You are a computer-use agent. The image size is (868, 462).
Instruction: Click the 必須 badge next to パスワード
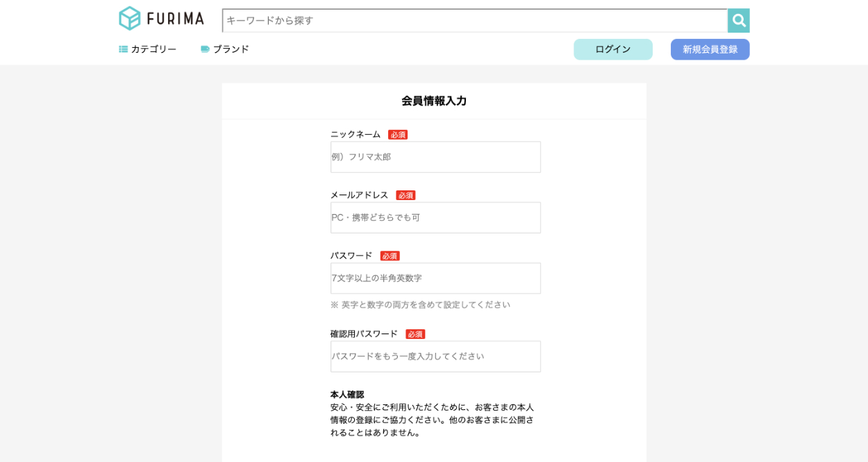(390, 256)
